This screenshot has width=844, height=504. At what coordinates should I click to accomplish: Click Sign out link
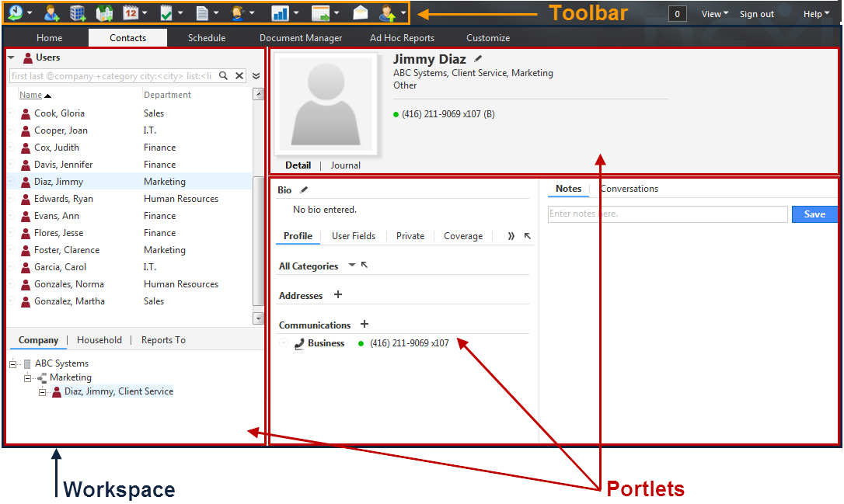(757, 14)
